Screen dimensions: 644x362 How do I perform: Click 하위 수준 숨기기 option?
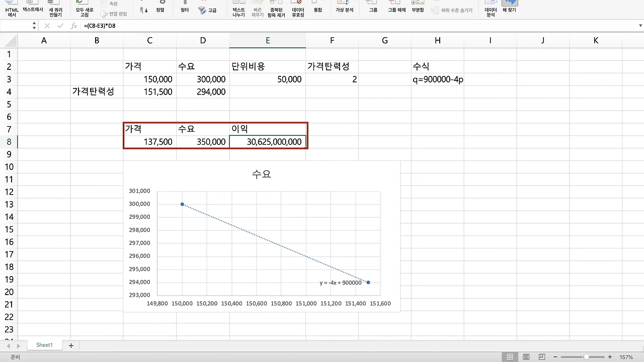coord(452,10)
